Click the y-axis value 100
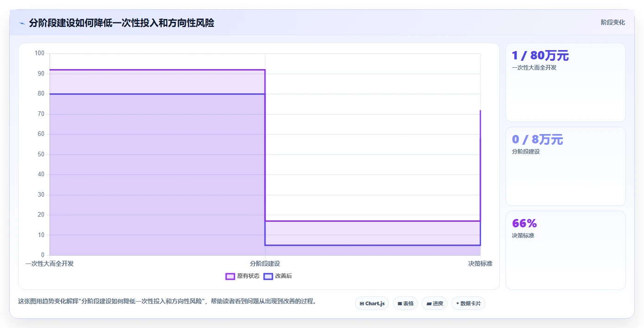Viewport: 644px width, 328px height. [x=39, y=53]
